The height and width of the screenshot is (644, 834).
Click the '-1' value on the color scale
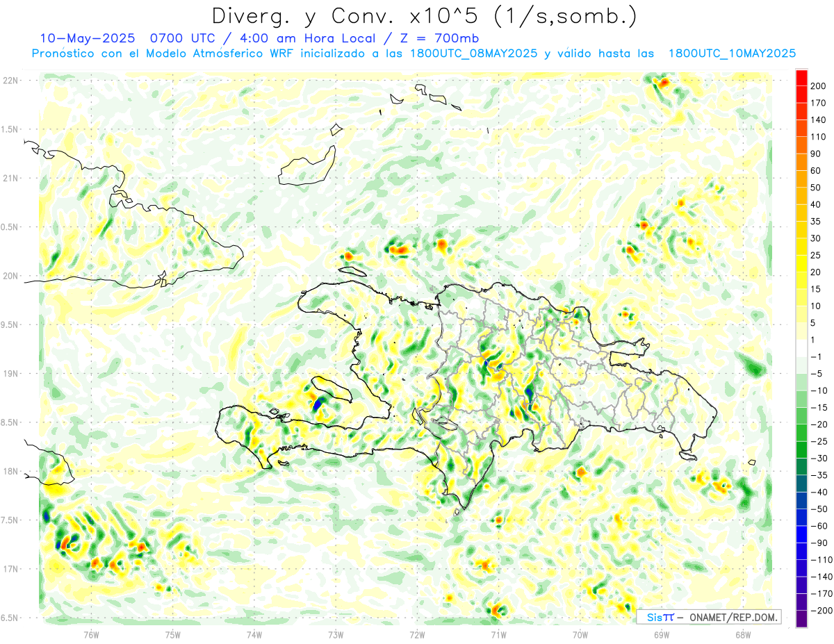tap(817, 357)
